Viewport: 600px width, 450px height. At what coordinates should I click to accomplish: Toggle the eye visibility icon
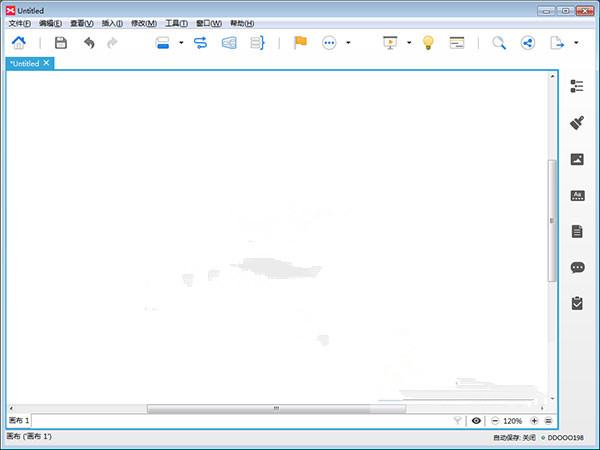(x=476, y=421)
